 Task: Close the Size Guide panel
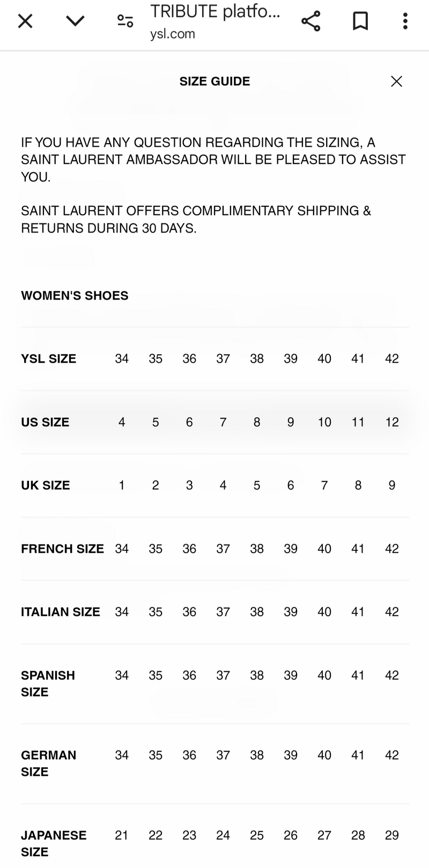point(396,81)
